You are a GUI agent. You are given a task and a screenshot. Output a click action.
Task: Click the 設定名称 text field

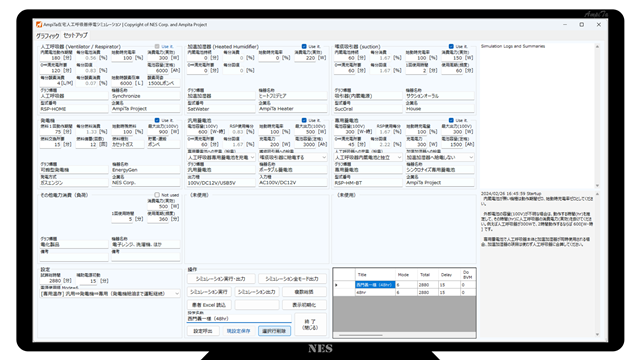pos(239,318)
